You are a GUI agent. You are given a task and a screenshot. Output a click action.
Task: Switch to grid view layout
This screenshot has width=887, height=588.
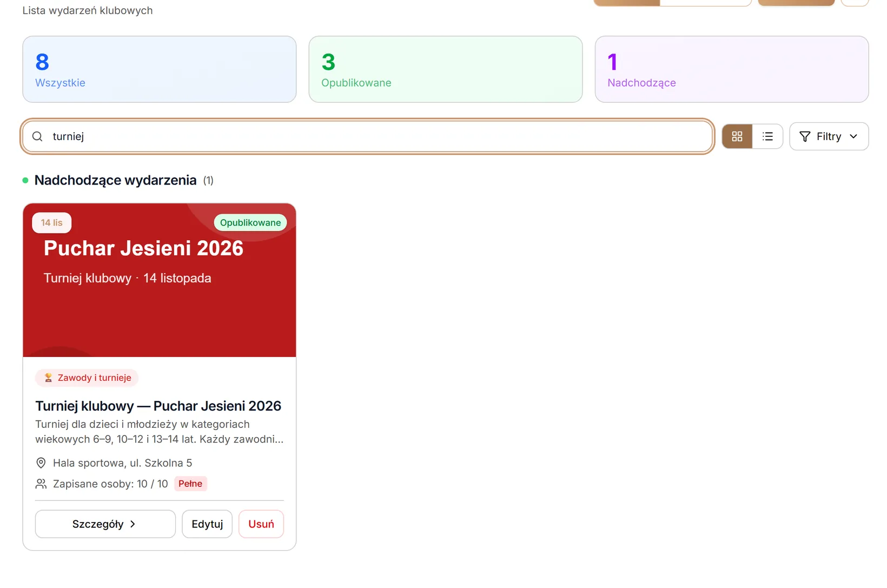tap(737, 136)
